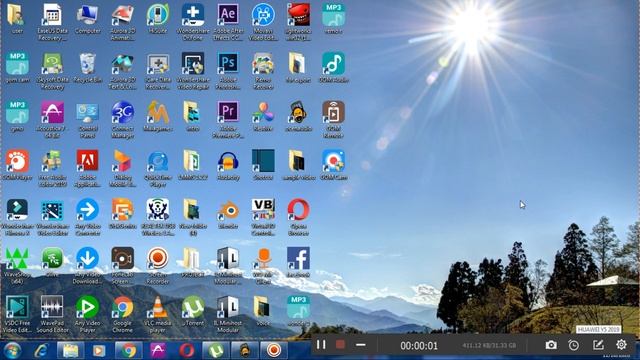Select the Facebook desktop icon
Viewport: 640px width, 360px height.
click(x=298, y=262)
